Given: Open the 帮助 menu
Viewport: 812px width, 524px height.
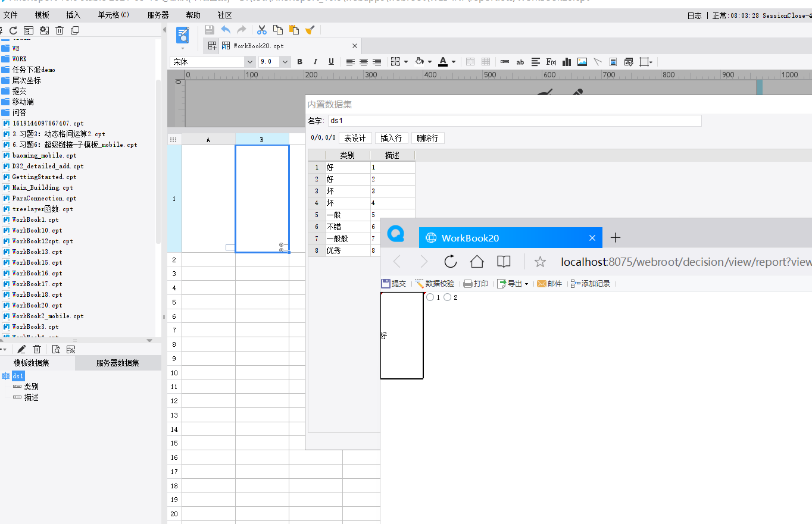Looking at the screenshot, I should click(193, 15).
